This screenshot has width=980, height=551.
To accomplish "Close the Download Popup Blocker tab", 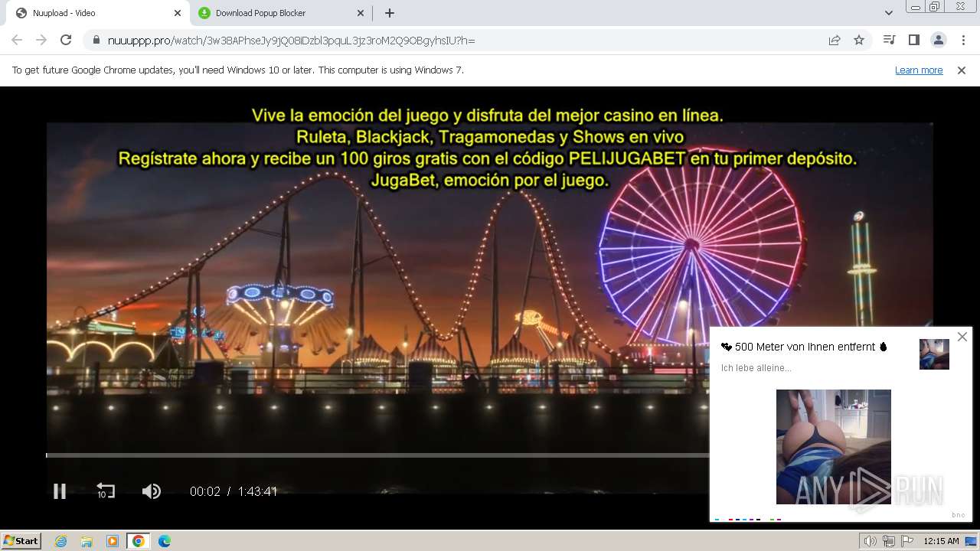I will point(361,13).
